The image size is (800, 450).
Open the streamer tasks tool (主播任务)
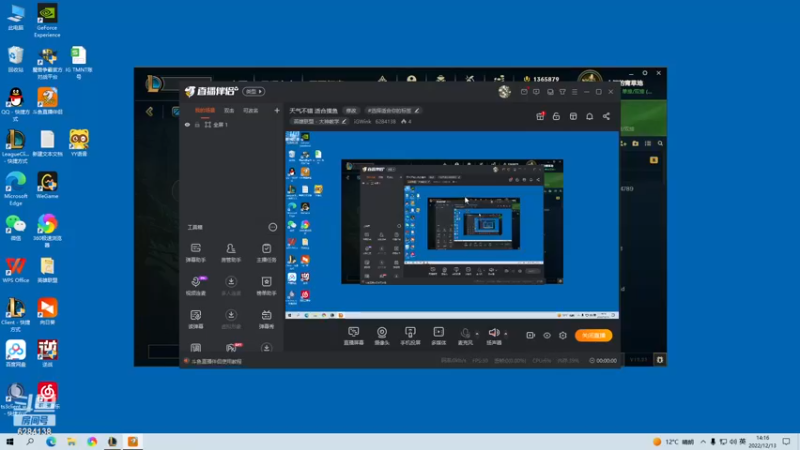[x=266, y=253]
